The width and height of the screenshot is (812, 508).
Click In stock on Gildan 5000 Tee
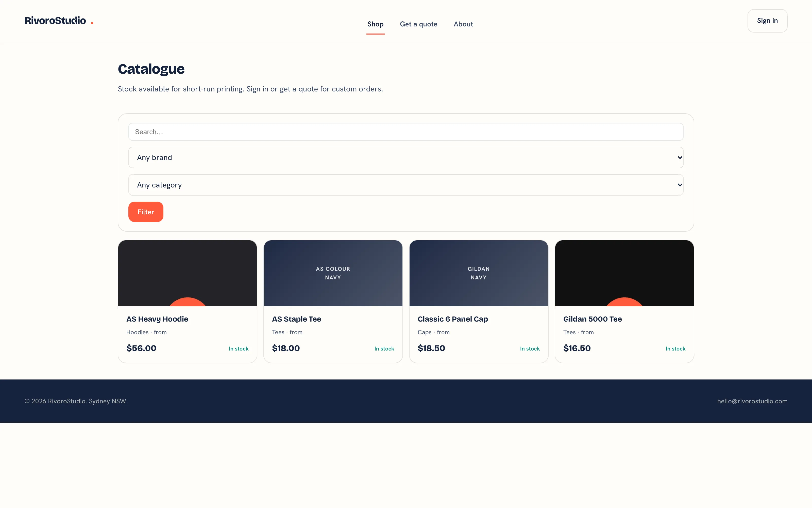pyautogui.click(x=675, y=349)
